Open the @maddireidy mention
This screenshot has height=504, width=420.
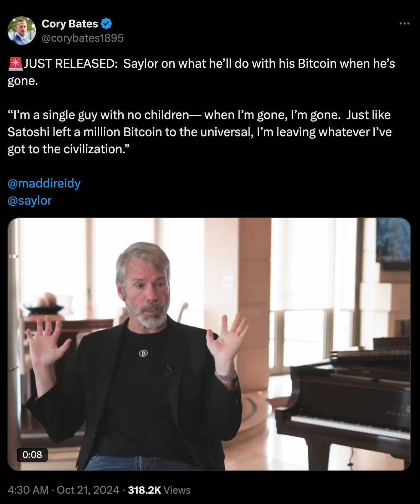(44, 183)
